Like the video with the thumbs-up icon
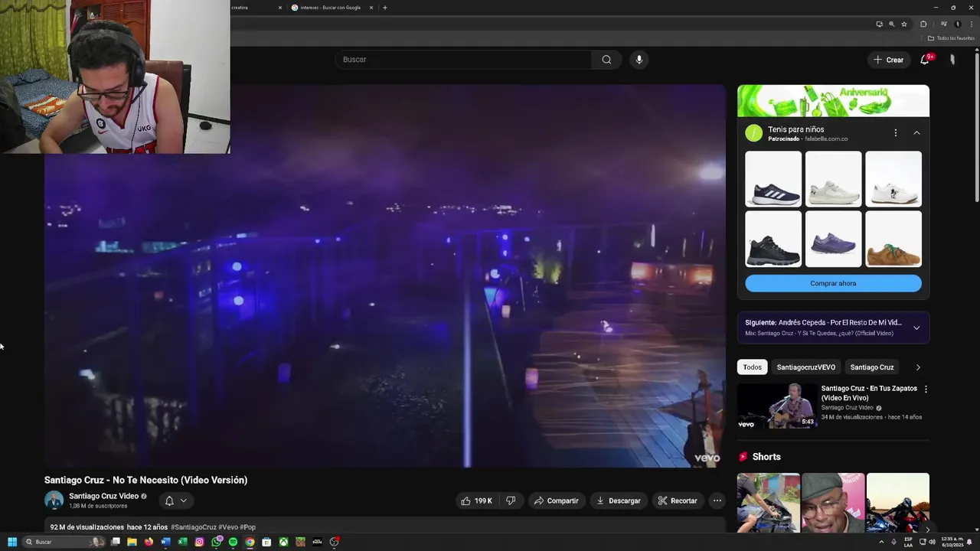Viewport: 980px width, 551px height. coord(476,500)
